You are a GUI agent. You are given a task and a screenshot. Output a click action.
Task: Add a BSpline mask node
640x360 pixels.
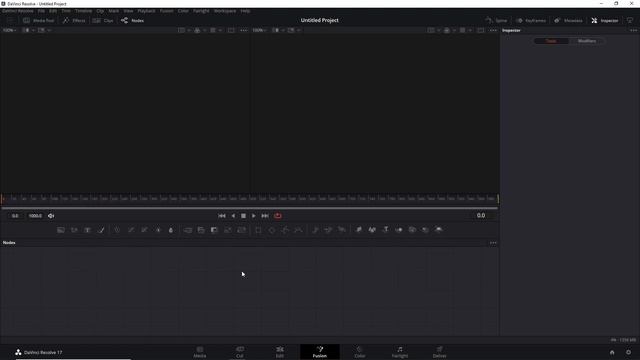click(298, 230)
